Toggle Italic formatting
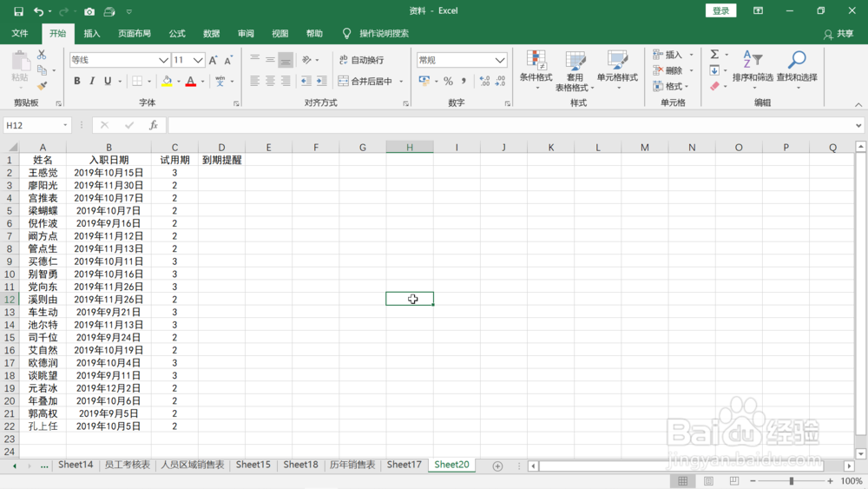The image size is (868, 489). (92, 81)
